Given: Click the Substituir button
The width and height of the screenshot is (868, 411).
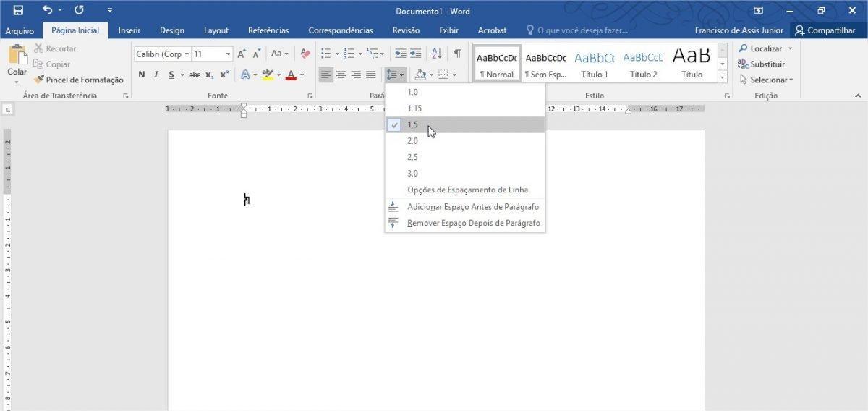Looking at the screenshot, I should click(762, 64).
